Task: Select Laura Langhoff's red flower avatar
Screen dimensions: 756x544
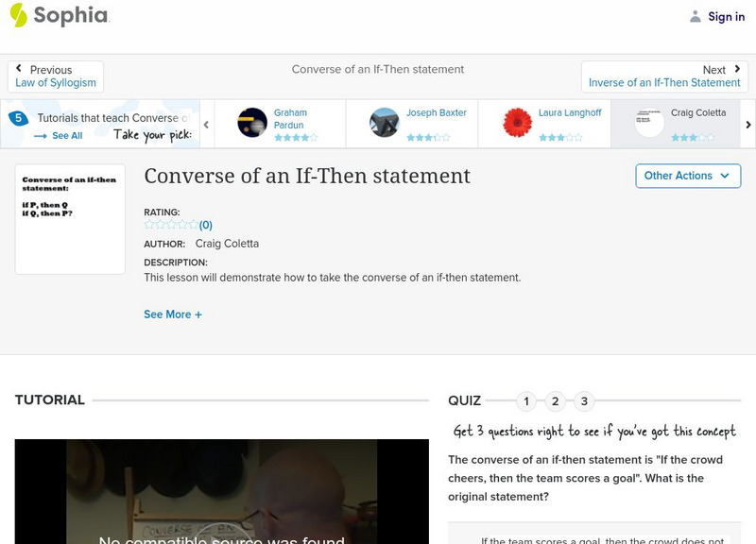Action: 517,123
